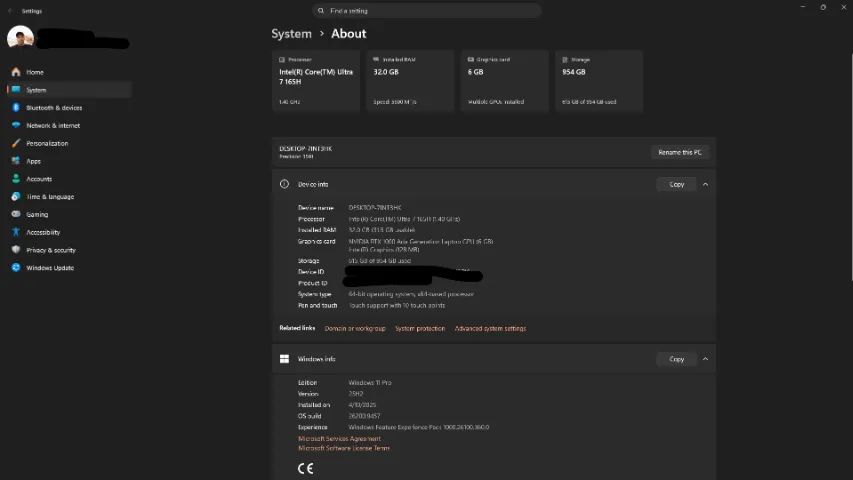Click the vertical scrollbar at right edge

851,168
